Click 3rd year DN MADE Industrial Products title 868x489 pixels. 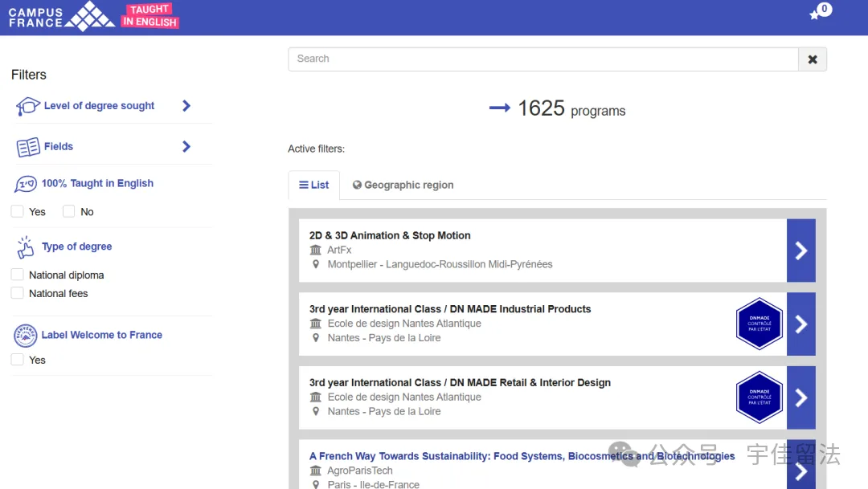click(x=450, y=309)
